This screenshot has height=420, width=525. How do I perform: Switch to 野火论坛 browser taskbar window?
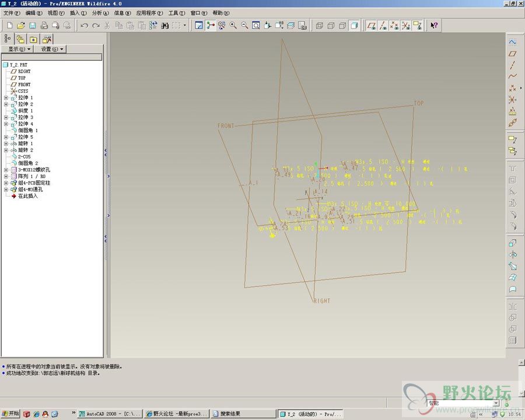(x=177, y=414)
